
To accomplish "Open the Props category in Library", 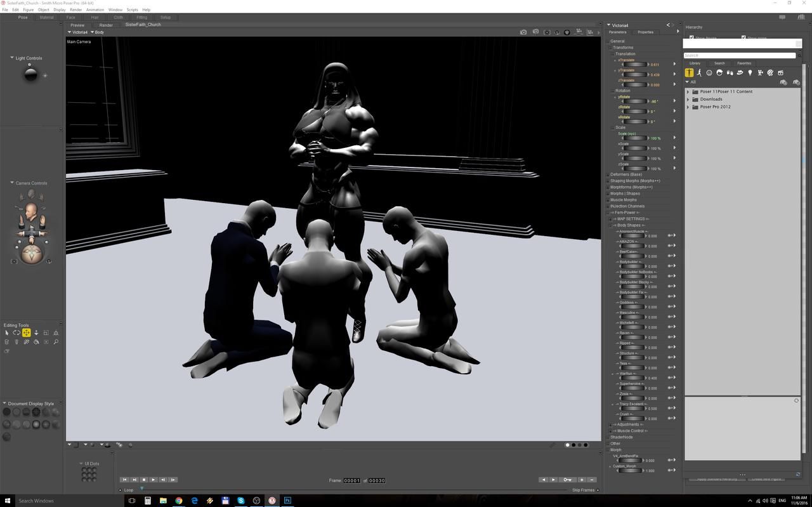I will pos(740,73).
